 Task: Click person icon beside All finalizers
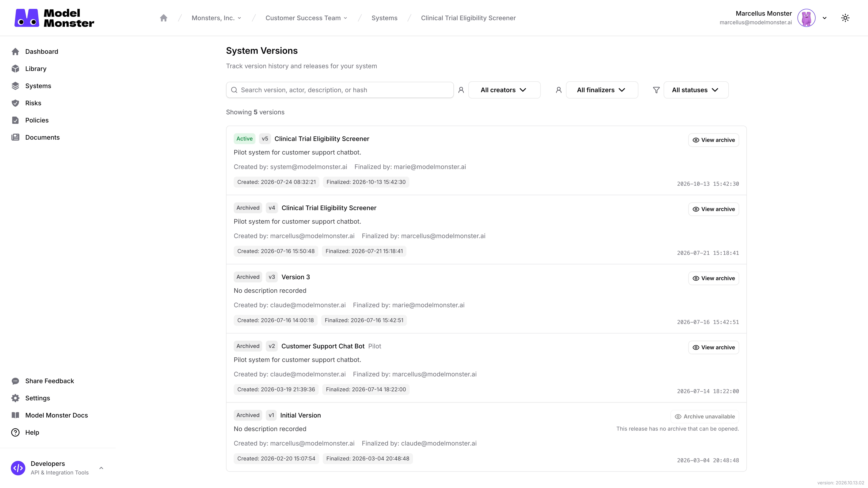(559, 90)
